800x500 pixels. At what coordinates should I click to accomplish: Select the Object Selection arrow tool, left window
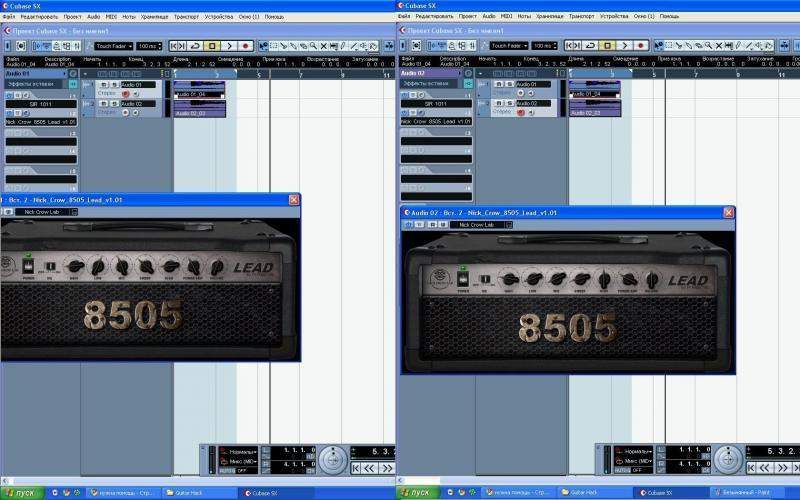point(264,46)
